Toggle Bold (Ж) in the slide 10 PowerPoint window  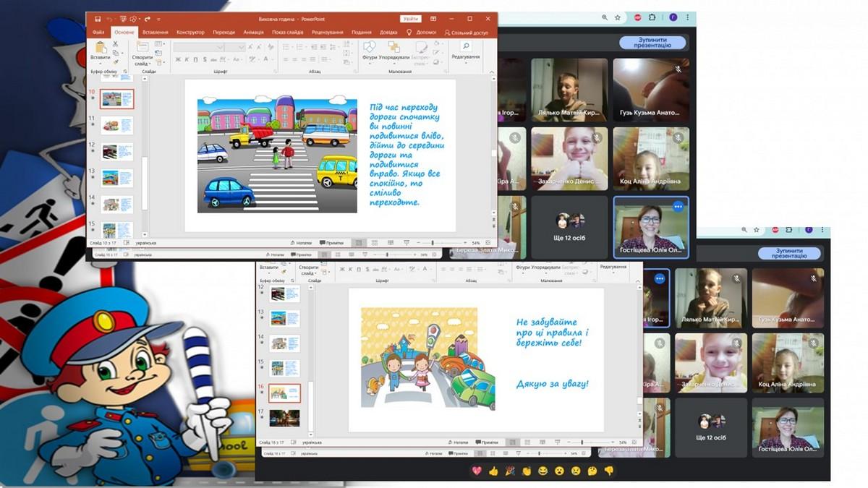[x=177, y=60]
